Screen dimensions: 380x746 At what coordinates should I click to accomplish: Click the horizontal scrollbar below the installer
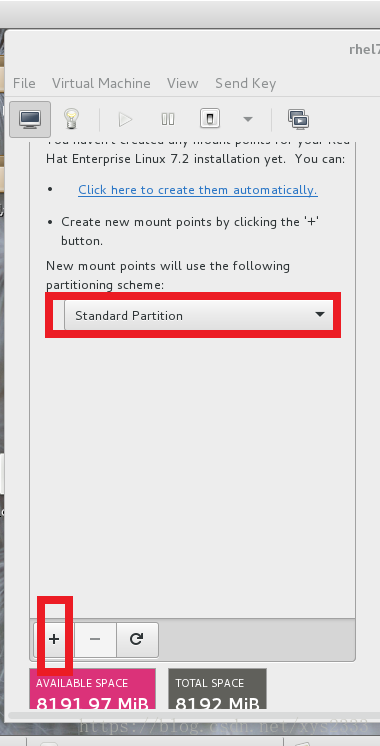[190, 716]
